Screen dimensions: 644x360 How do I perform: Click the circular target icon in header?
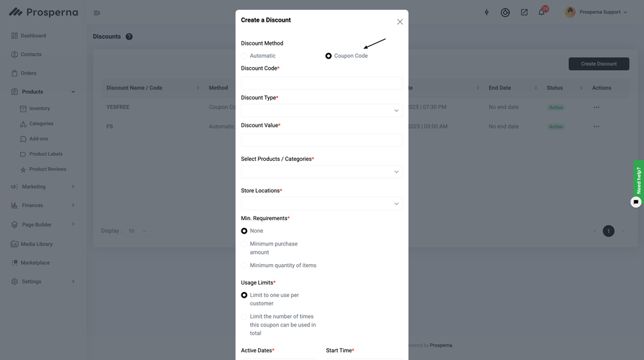point(505,13)
